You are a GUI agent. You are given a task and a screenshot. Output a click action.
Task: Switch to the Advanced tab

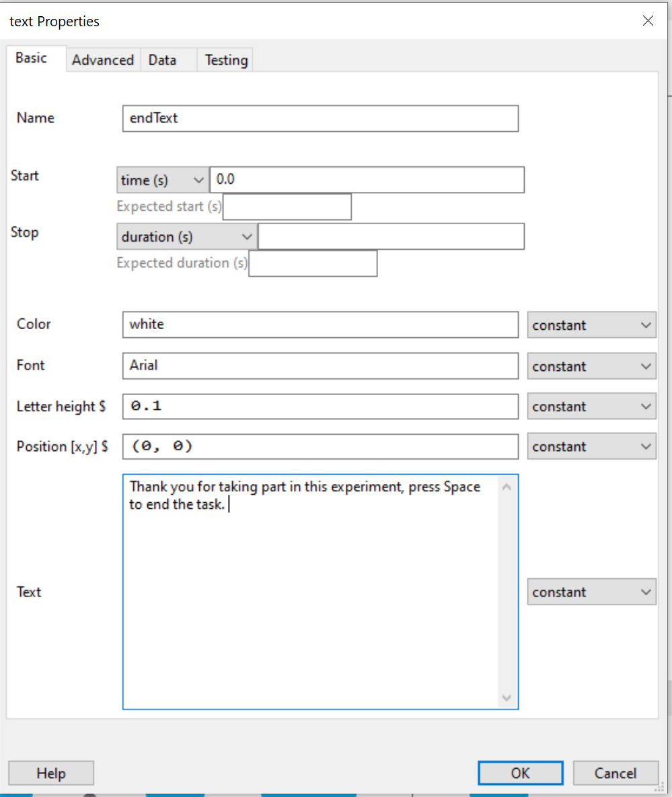pyautogui.click(x=103, y=60)
